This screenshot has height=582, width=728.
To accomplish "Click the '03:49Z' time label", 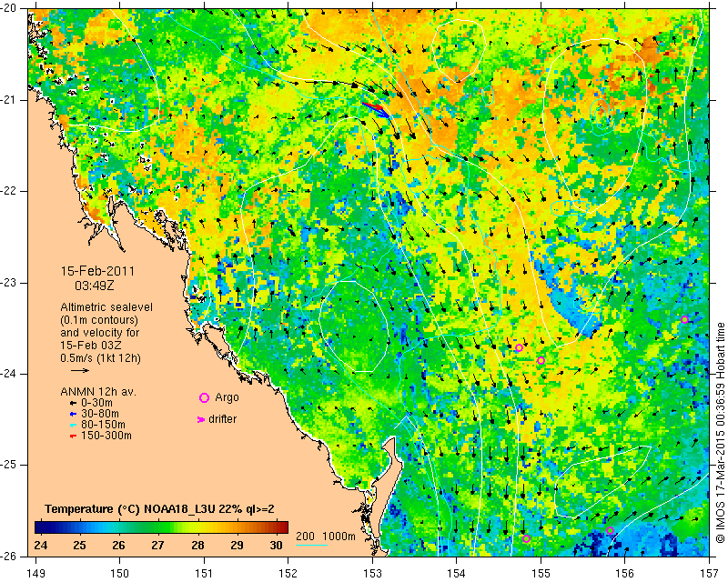I will click(95, 286).
